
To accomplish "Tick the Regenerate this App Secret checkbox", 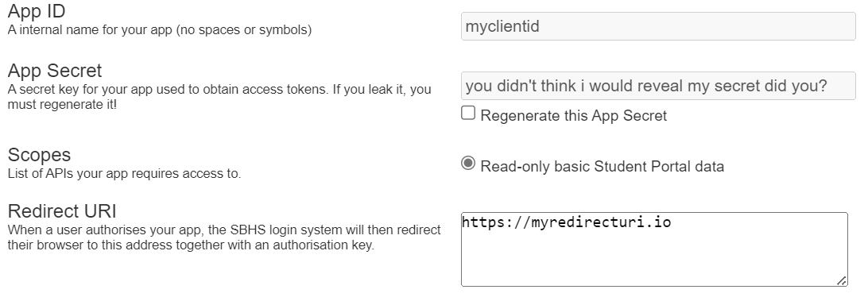I will click(468, 113).
